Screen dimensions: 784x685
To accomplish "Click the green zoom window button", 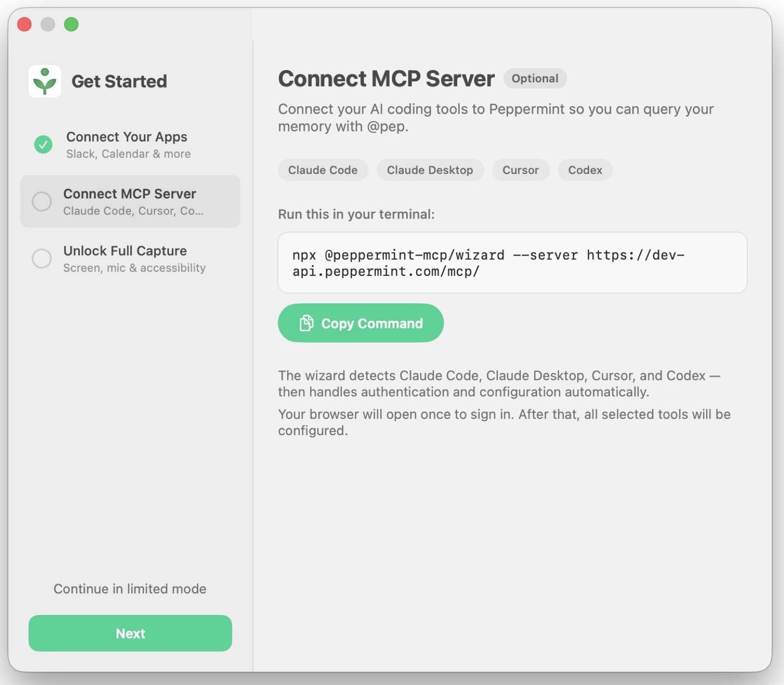I will [72, 24].
